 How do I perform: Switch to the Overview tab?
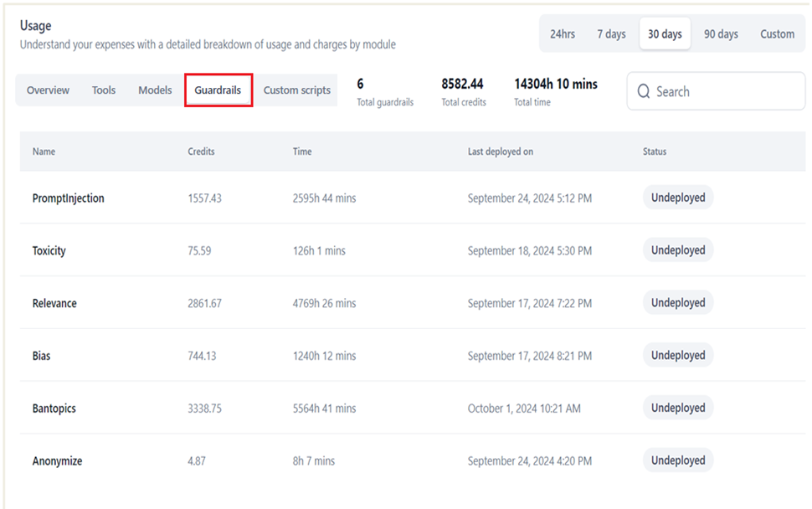pos(48,90)
